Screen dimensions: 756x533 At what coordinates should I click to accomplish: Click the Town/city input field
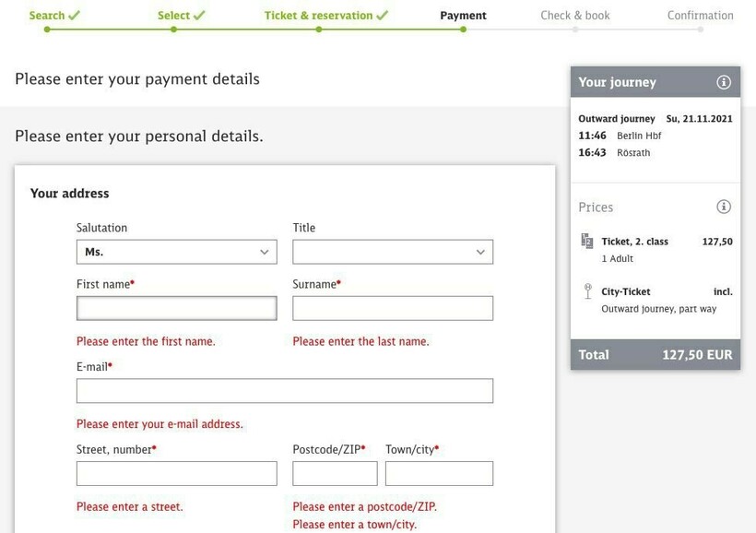pyautogui.click(x=439, y=474)
